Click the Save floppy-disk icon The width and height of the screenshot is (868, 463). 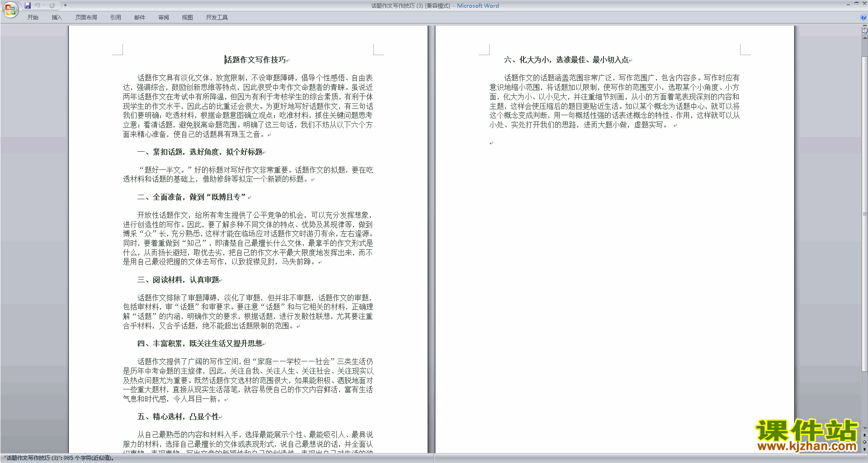coord(28,5)
